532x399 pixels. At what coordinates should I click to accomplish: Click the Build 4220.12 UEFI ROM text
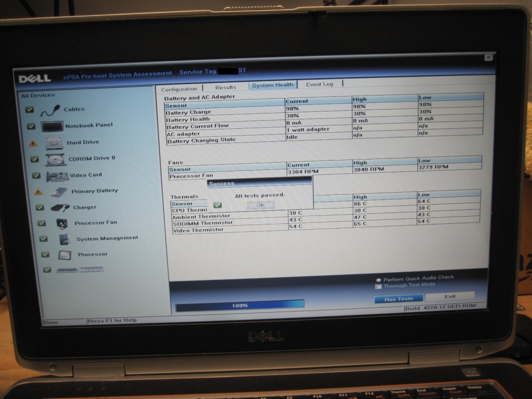tap(441, 308)
